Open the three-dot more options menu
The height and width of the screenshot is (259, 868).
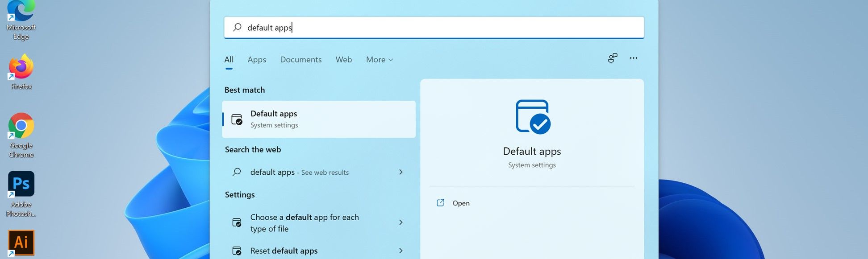633,58
